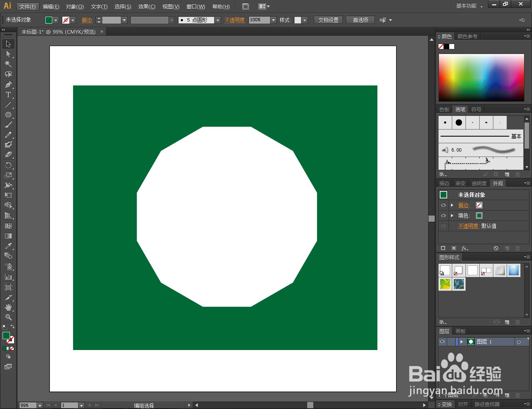Open the stroke weight dropdown

point(124,20)
